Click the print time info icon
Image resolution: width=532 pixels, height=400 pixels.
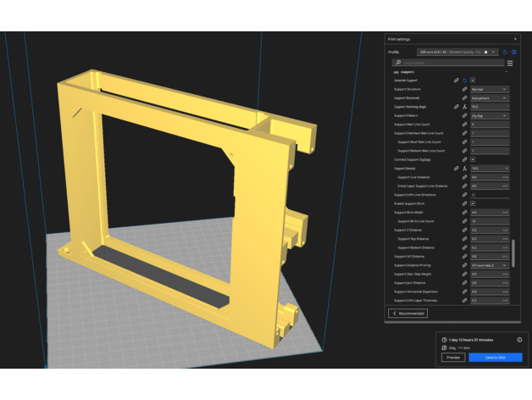coord(519,340)
